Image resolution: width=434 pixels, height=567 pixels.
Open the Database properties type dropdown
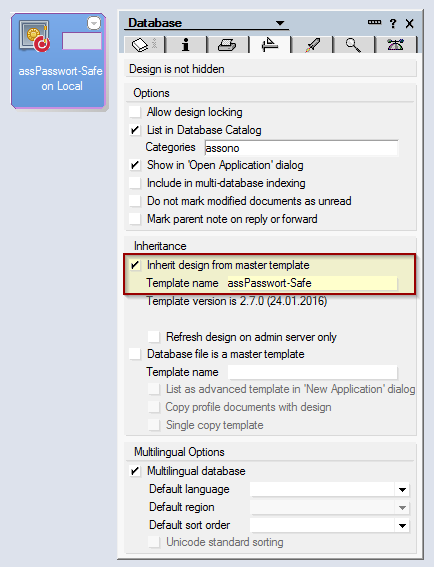[x=280, y=23]
